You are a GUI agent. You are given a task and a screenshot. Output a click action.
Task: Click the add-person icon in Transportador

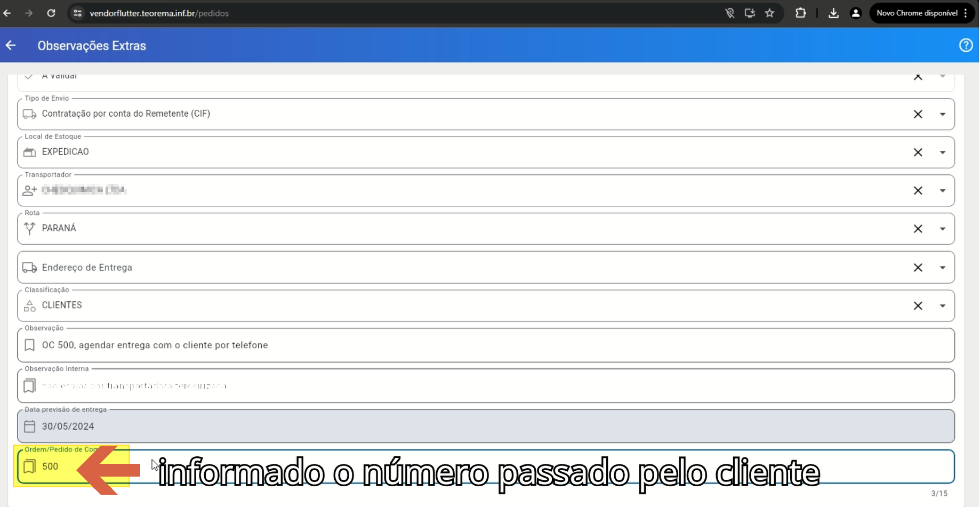click(x=29, y=190)
